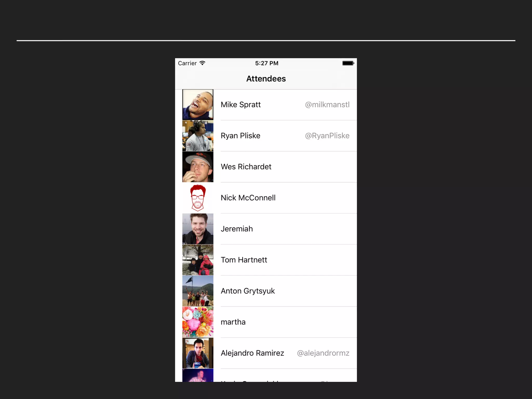Tap Anton Grytsyuk's group beach photo
The width and height of the screenshot is (532, 399).
(198, 291)
